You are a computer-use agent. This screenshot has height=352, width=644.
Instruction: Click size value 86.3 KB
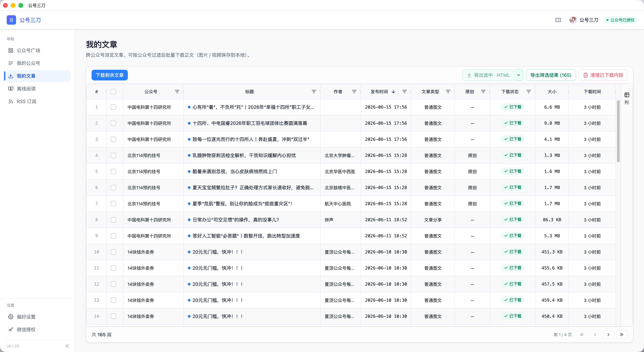552,220
